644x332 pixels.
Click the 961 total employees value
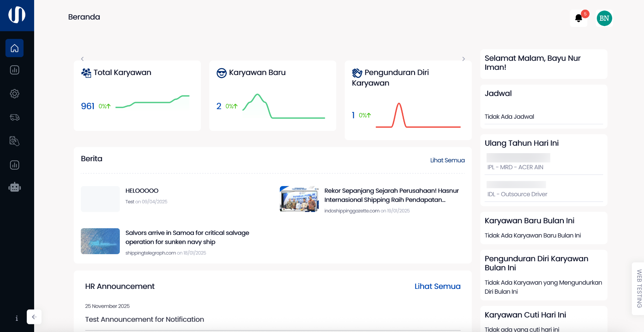pos(88,106)
